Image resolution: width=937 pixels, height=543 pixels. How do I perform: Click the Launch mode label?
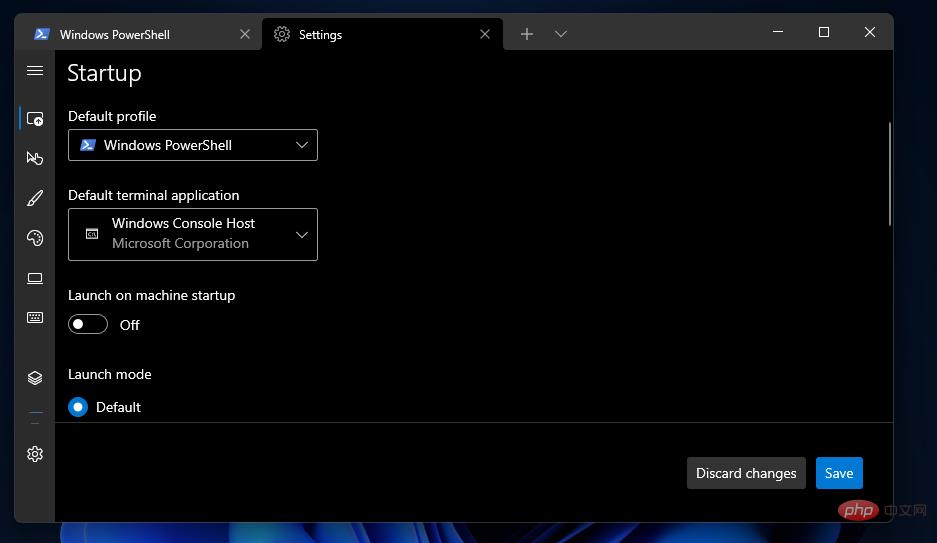pos(110,375)
